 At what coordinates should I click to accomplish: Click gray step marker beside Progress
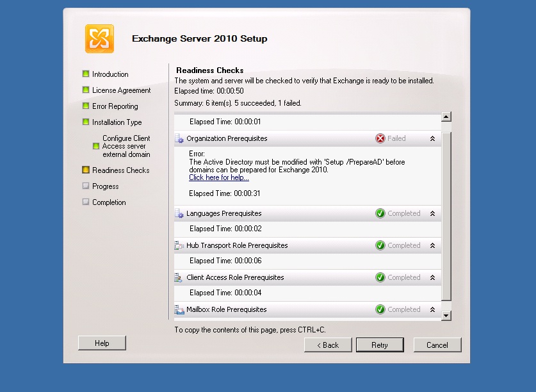(86, 186)
